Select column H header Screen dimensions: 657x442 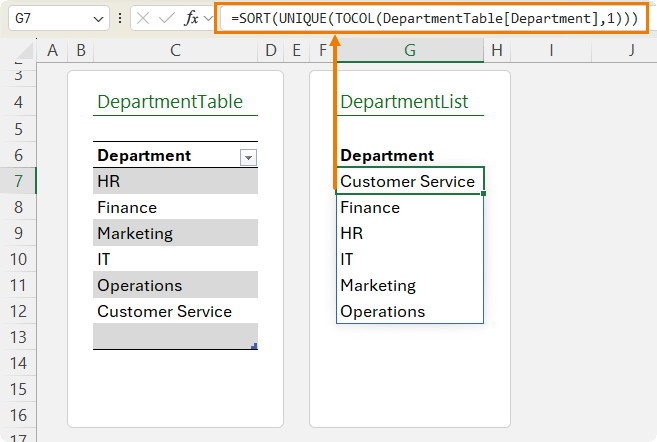pyautogui.click(x=497, y=50)
